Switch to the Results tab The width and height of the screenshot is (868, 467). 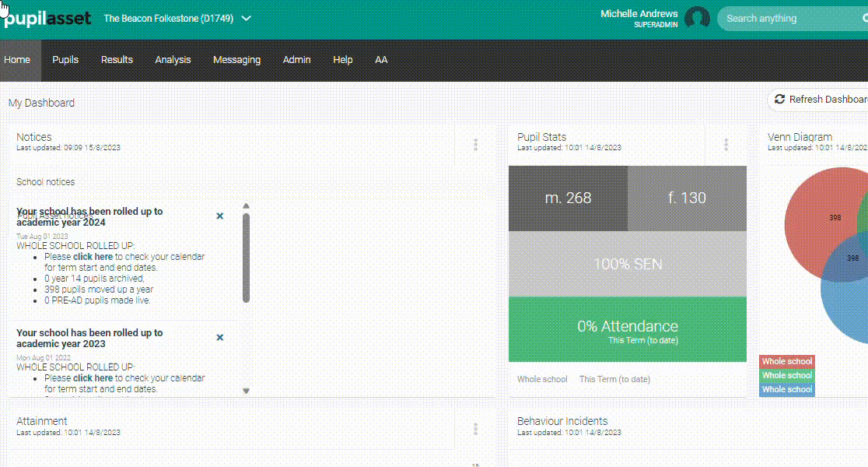coord(117,59)
